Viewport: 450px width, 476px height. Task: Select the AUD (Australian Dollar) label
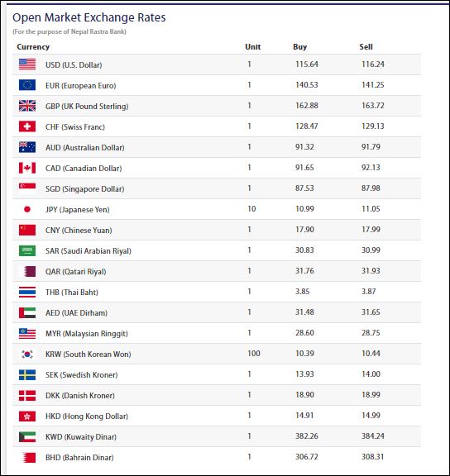84,148
